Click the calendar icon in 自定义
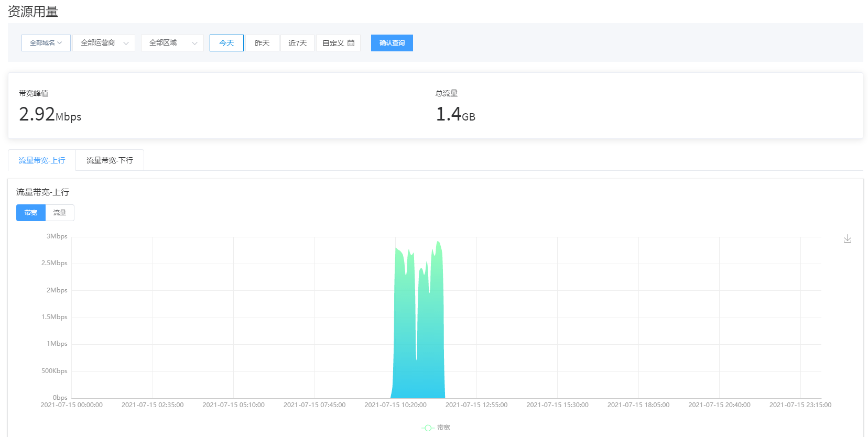This screenshot has width=868, height=437. click(x=351, y=43)
